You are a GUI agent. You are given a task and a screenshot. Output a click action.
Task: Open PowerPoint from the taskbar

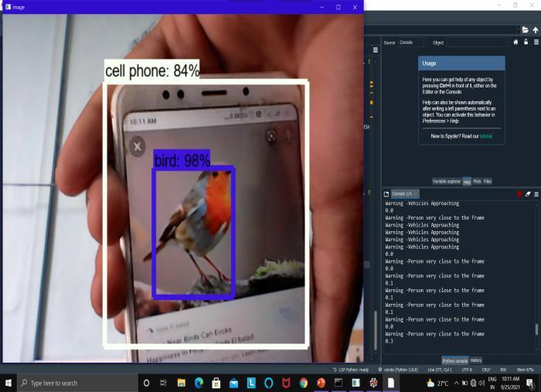click(321, 383)
